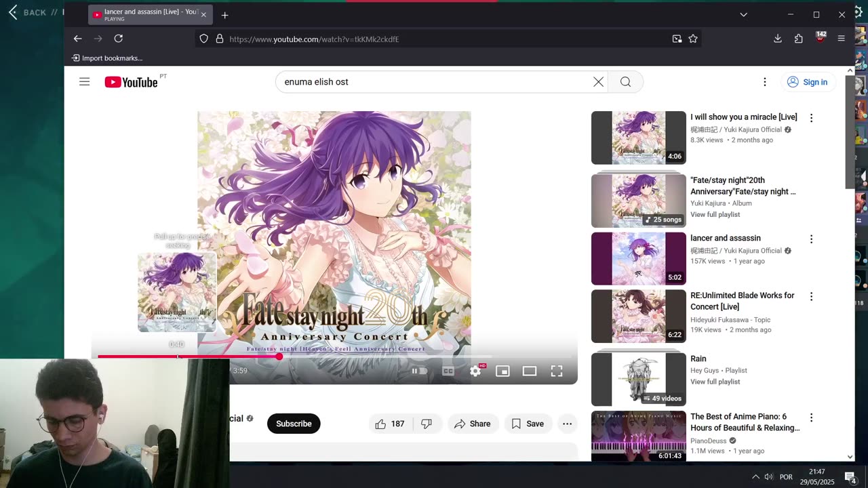Go back in browser history
This screenshot has height=488, width=868.
coord(77,39)
